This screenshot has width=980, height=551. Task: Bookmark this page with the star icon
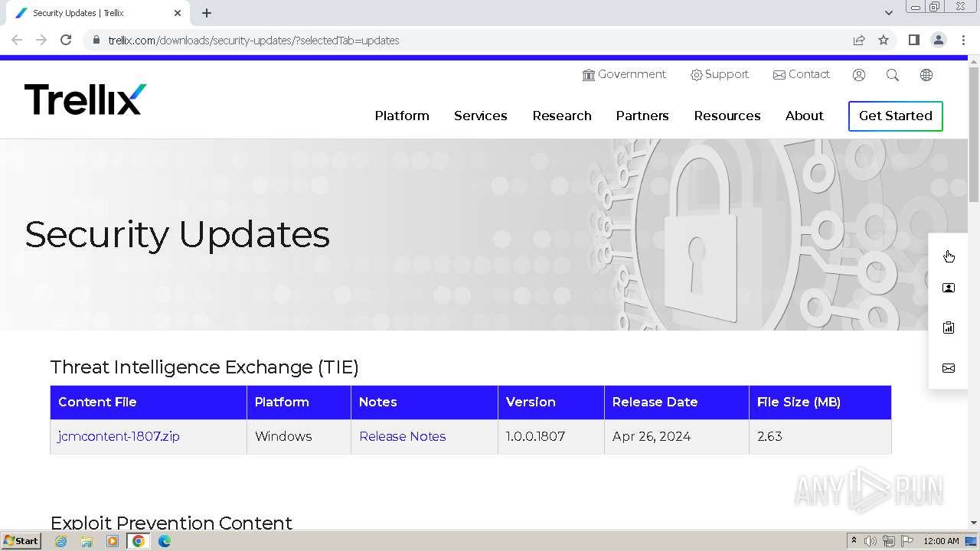(x=884, y=40)
